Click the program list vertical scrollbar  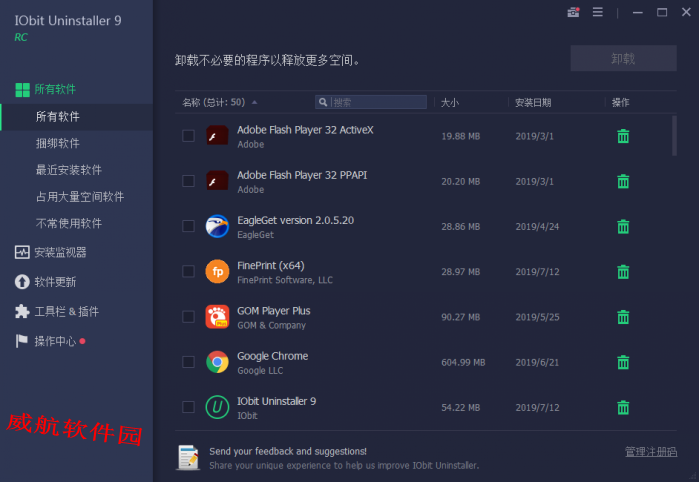[x=674, y=136]
